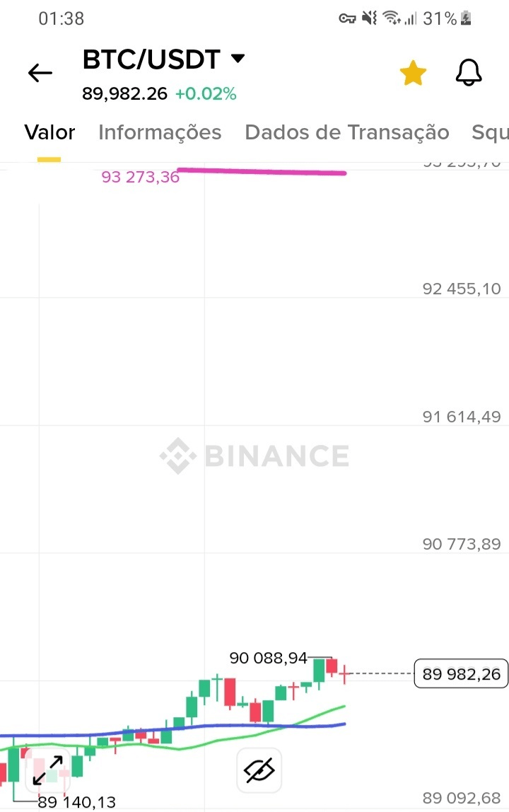
Task: Click the current price label 89 982,26
Action: [462, 674]
